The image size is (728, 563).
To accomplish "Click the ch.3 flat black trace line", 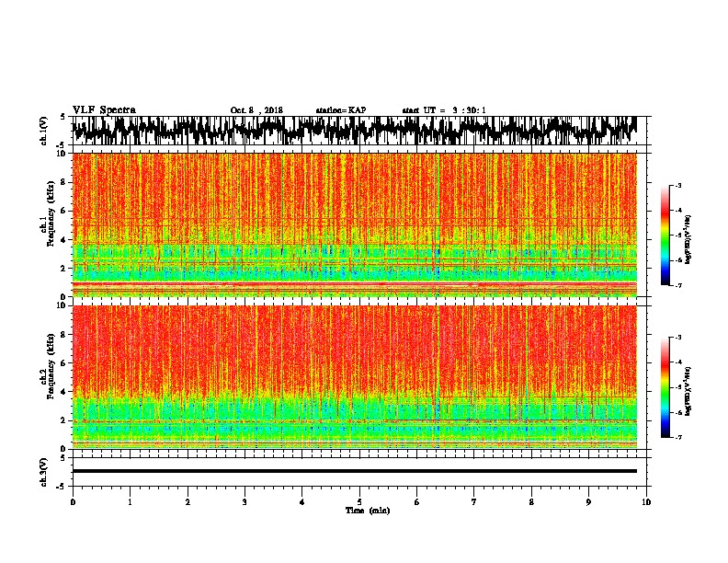I will (354, 471).
